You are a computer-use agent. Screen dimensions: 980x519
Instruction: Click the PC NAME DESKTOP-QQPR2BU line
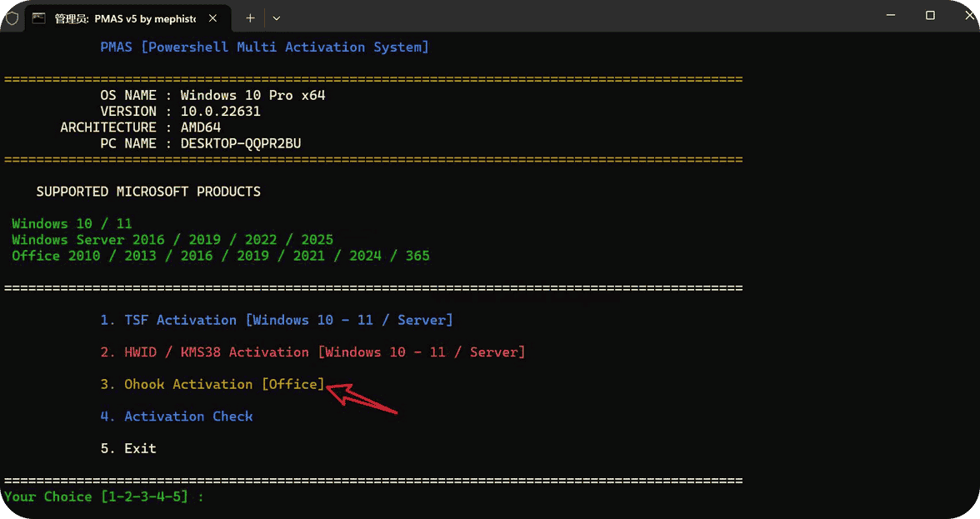[x=200, y=143]
